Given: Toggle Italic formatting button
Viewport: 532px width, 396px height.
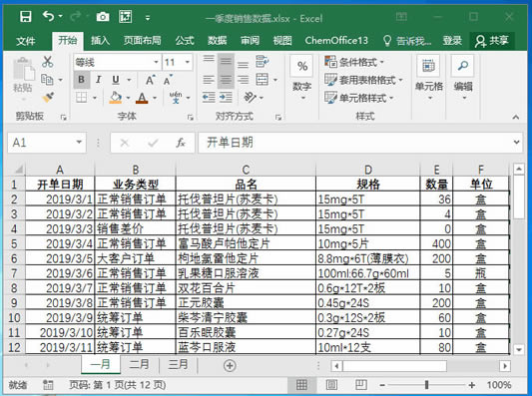Looking at the screenshot, I should click(x=99, y=80).
